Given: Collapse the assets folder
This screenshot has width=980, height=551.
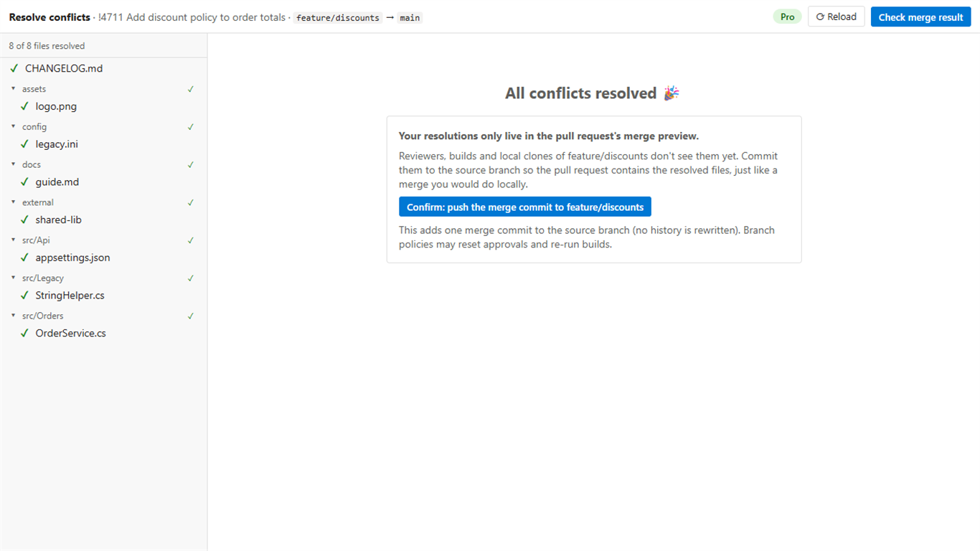Looking at the screenshot, I should click(x=13, y=89).
